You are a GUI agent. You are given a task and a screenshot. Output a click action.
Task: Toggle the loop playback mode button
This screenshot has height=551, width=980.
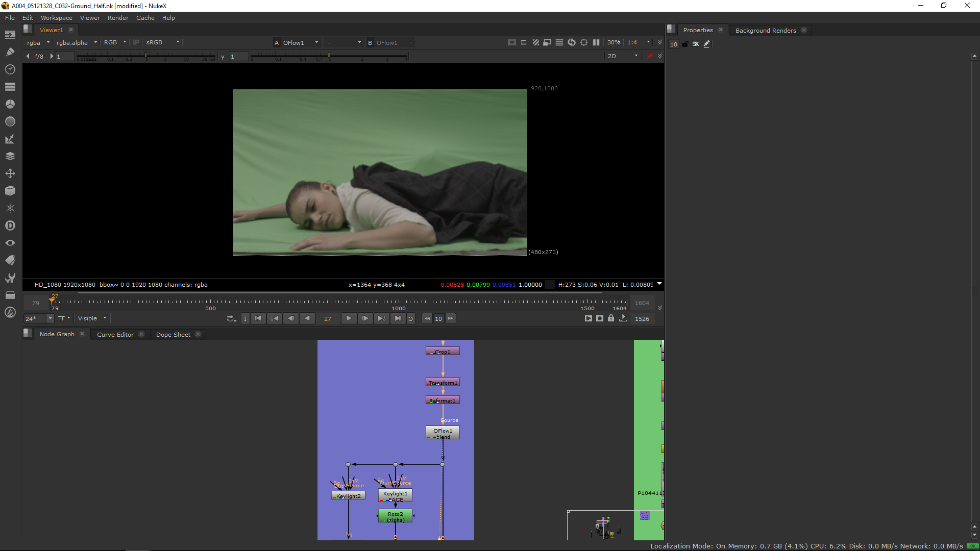231,318
